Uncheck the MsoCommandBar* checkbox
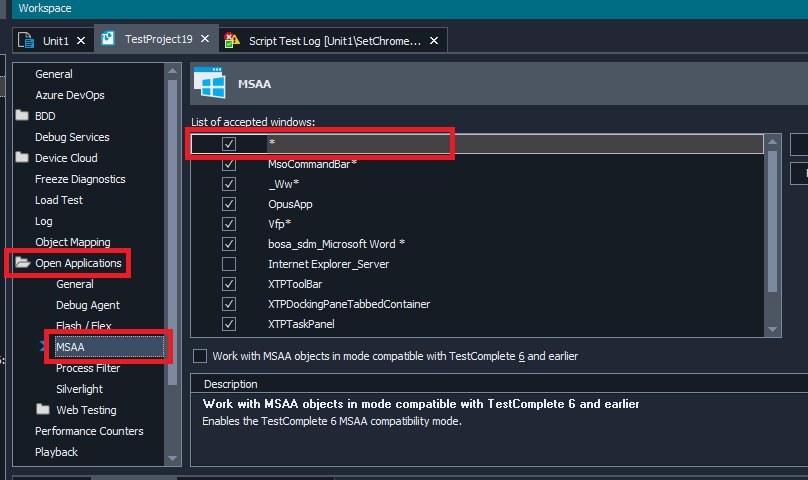The height and width of the screenshot is (480, 808). [229, 164]
